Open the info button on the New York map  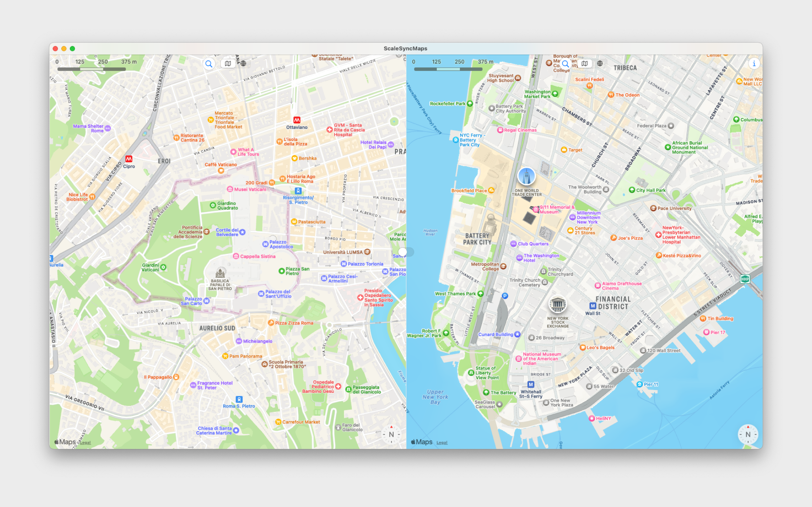pyautogui.click(x=754, y=64)
